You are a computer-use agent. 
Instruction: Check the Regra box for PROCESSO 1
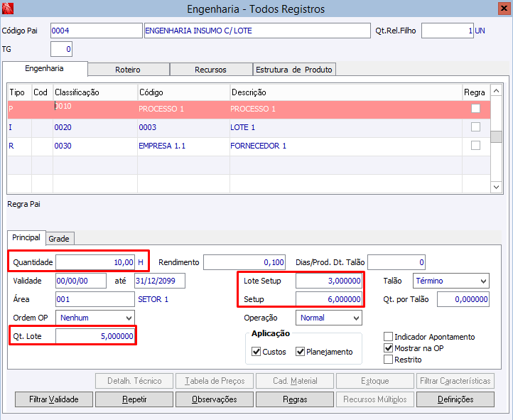point(475,109)
